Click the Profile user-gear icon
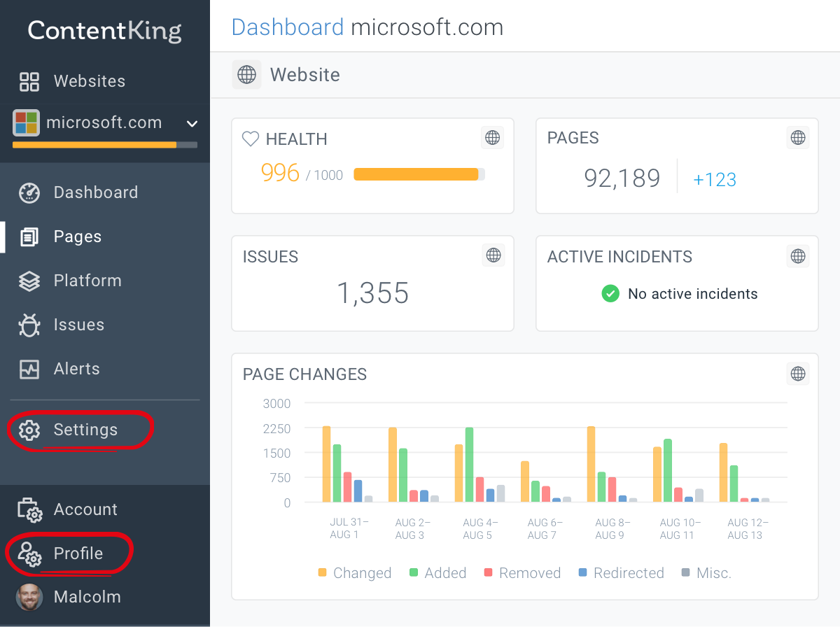Image resolution: width=840 pixels, height=627 pixels. pyautogui.click(x=29, y=554)
